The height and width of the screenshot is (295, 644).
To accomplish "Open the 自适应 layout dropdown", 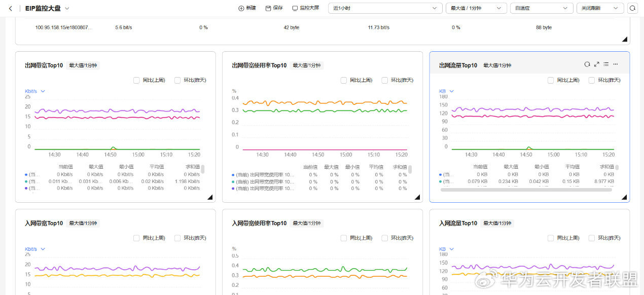I will (542, 8).
